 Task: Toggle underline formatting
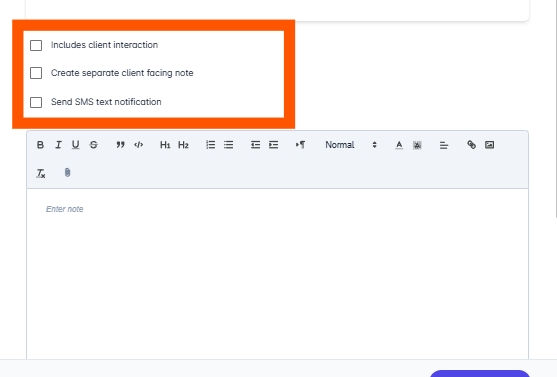75,145
